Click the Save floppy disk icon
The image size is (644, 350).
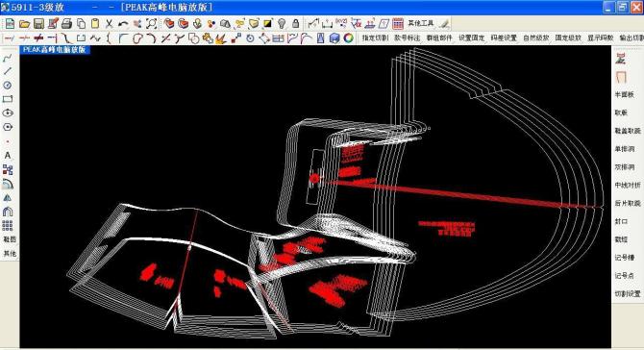point(38,24)
